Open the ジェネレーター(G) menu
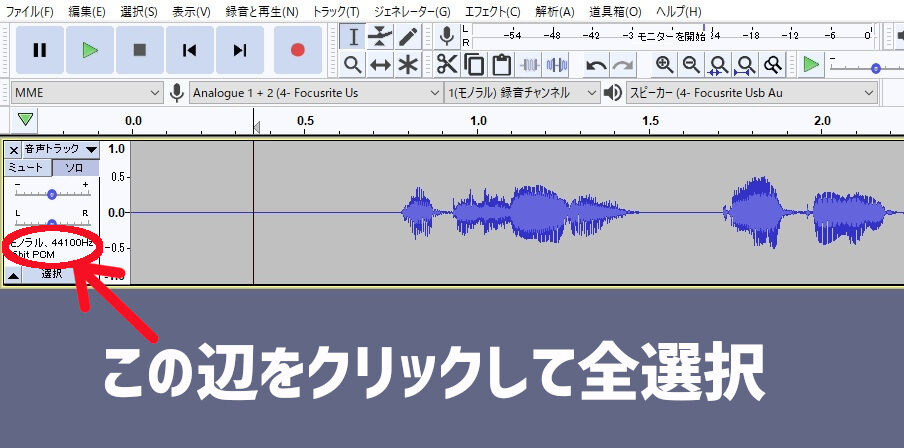Image resolution: width=904 pixels, height=448 pixels. (412, 11)
